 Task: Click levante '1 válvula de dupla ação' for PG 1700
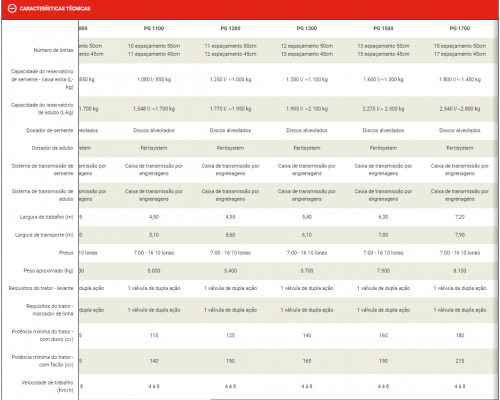[460, 288]
